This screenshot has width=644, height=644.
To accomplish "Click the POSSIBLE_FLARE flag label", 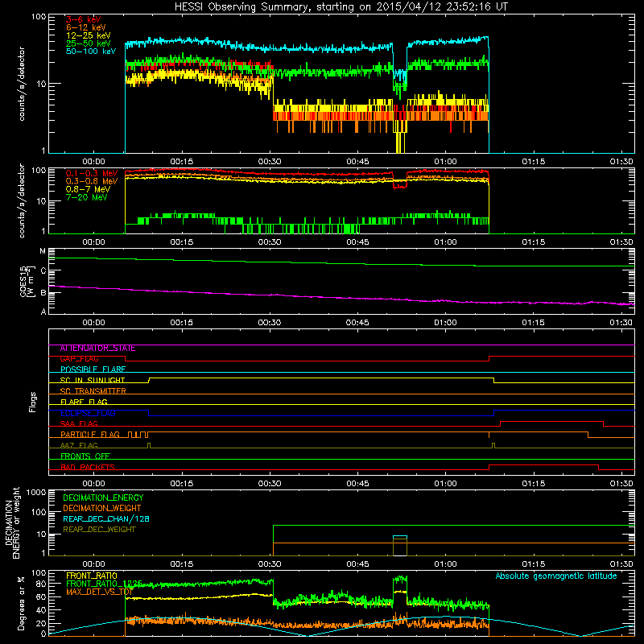I will 93,369.
